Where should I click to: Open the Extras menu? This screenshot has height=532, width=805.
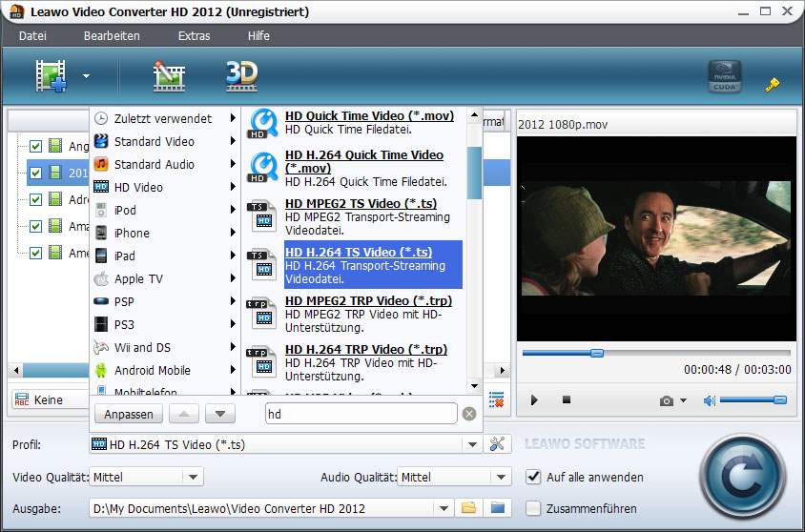click(194, 35)
